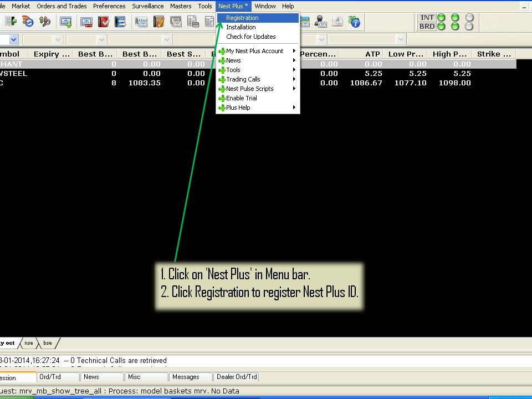This screenshot has height=399, width=532.
Task: Expand the Plus Help submenu
Action: pyautogui.click(x=258, y=108)
